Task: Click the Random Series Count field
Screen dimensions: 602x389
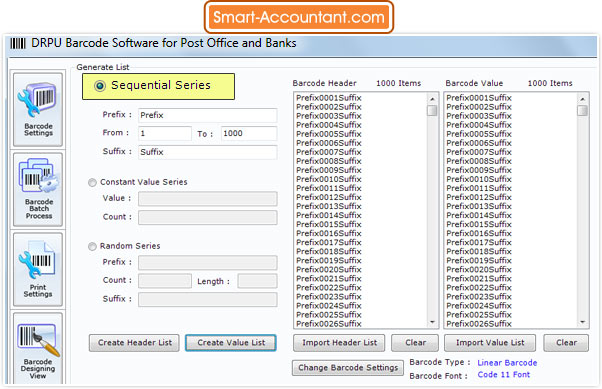Action: pos(165,281)
